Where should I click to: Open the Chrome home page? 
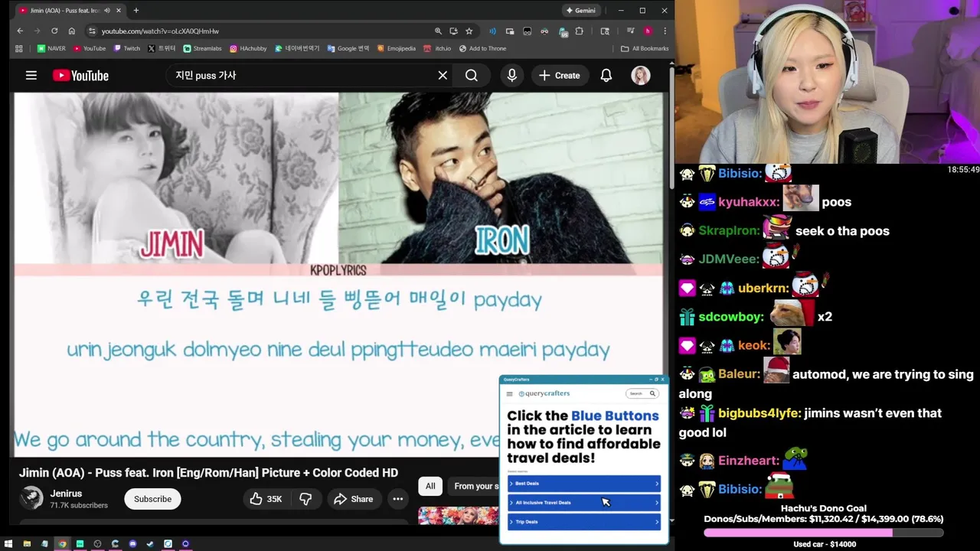71,31
